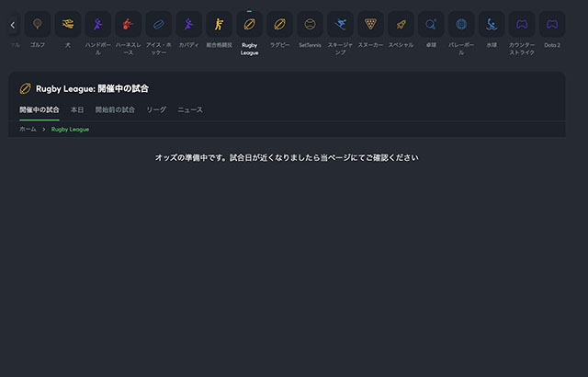Open the Water Polo icon
Image resolution: width=588 pixels, height=377 pixels.
click(492, 24)
